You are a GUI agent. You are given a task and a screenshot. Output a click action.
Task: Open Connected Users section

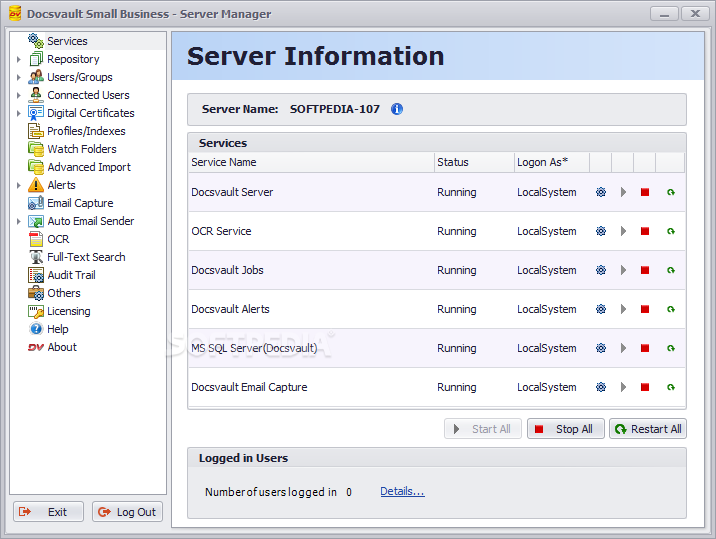click(x=88, y=95)
